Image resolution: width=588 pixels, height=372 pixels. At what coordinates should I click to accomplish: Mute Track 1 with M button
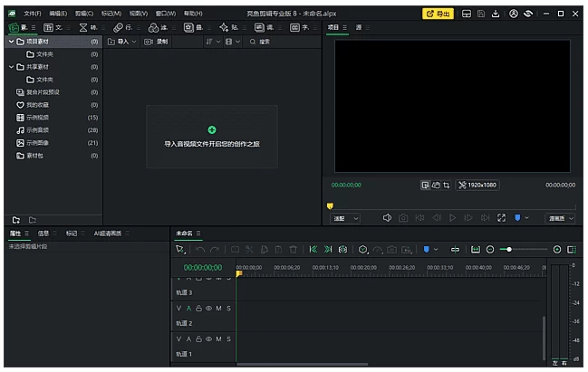pyautogui.click(x=218, y=339)
